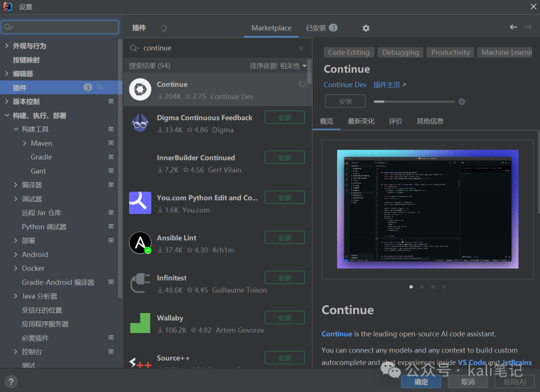Click the Continue install progress bar
540x392 pixels.
coord(414,101)
